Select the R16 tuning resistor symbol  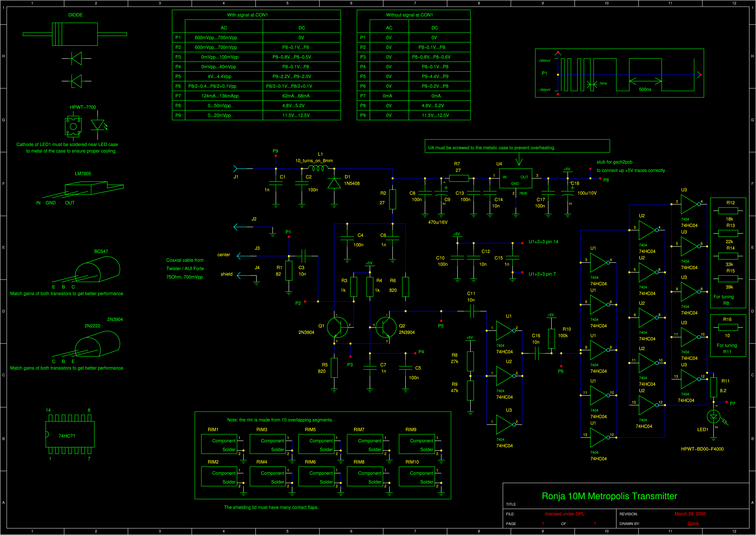click(x=728, y=327)
